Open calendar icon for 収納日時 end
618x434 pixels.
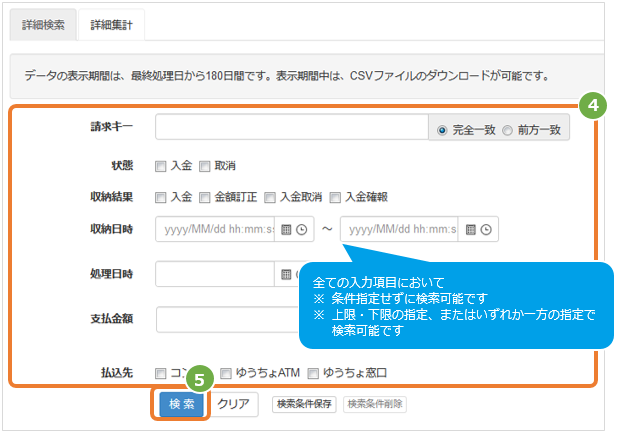(471, 229)
